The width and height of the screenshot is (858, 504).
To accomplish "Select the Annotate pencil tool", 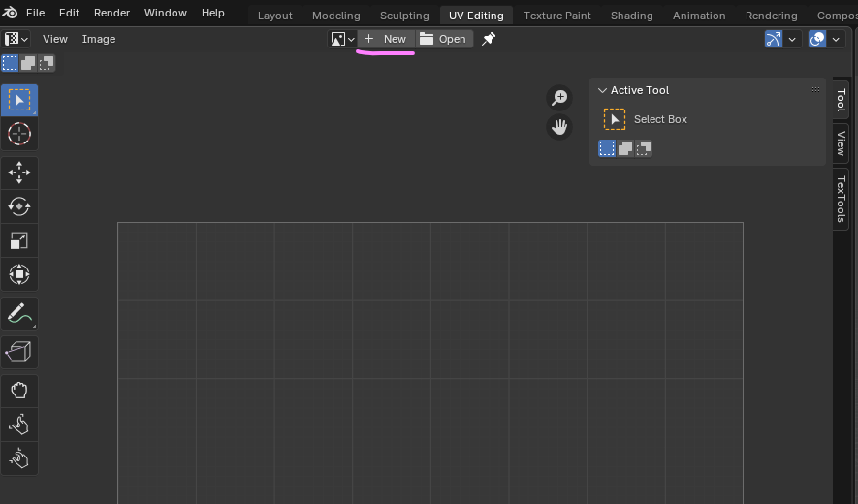I will 19,314.
